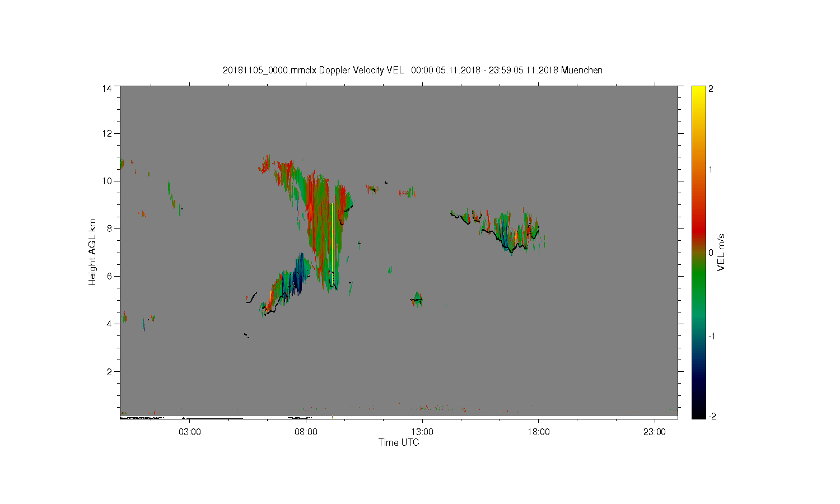Viewport: 840px width, 504px height.
Task: Click the 'Height AGL km' axis label
Action: [92, 253]
